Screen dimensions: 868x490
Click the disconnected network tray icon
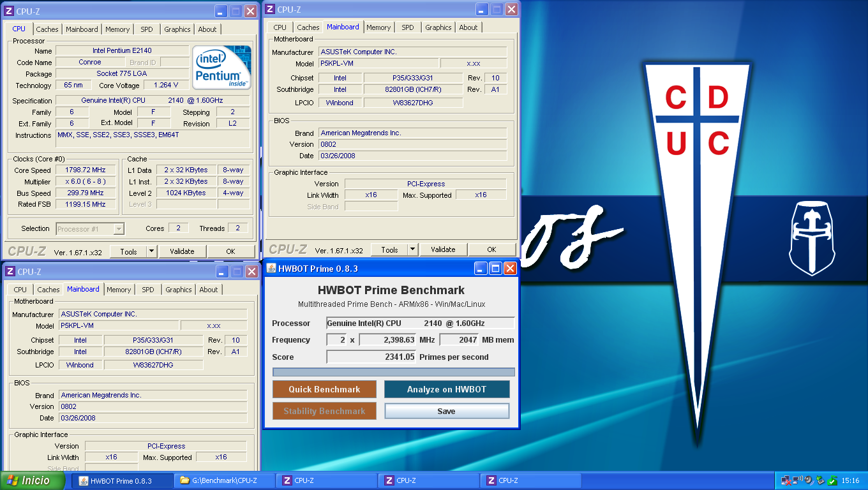[x=786, y=480]
